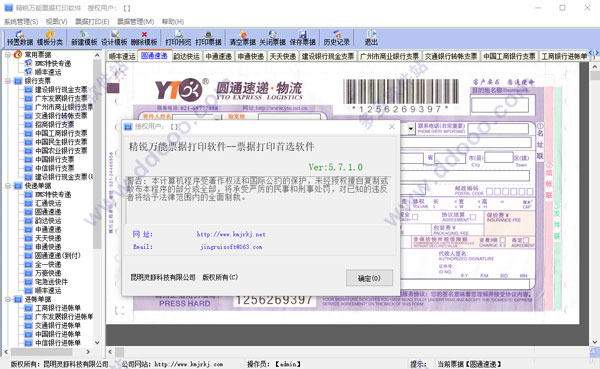Collapse the 进帐单据 tree node

pyautogui.click(x=8, y=299)
